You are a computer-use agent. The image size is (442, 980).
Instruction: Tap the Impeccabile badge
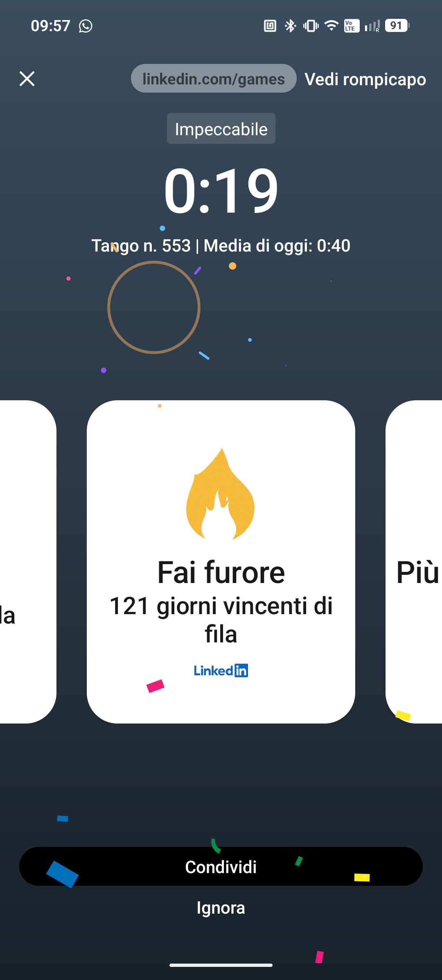(x=221, y=129)
